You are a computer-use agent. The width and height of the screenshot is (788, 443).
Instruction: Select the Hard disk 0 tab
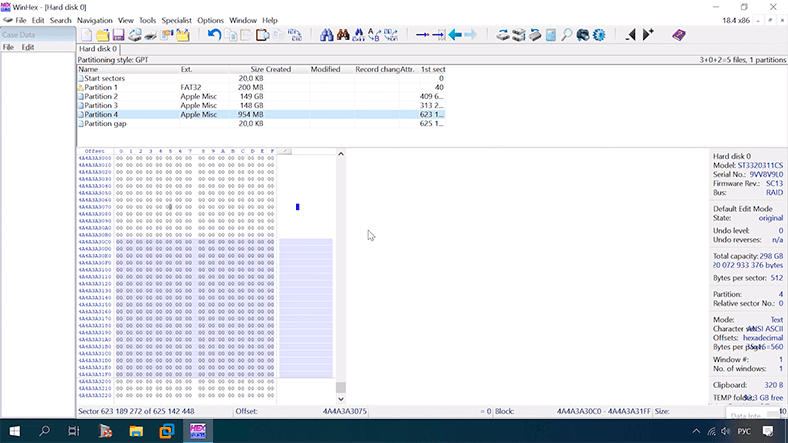pyautogui.click(x=98, y=49)
